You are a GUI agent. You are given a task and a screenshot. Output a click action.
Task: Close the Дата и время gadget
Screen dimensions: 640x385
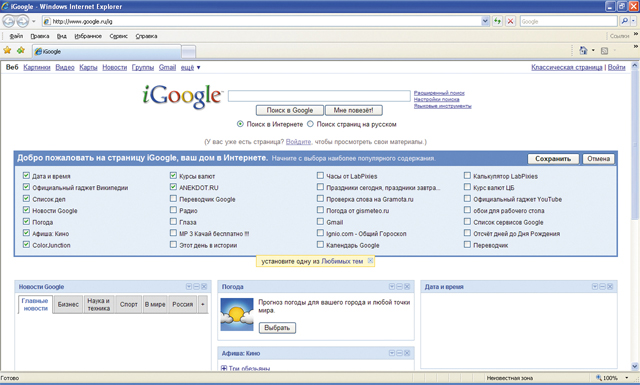coord(610,287)
